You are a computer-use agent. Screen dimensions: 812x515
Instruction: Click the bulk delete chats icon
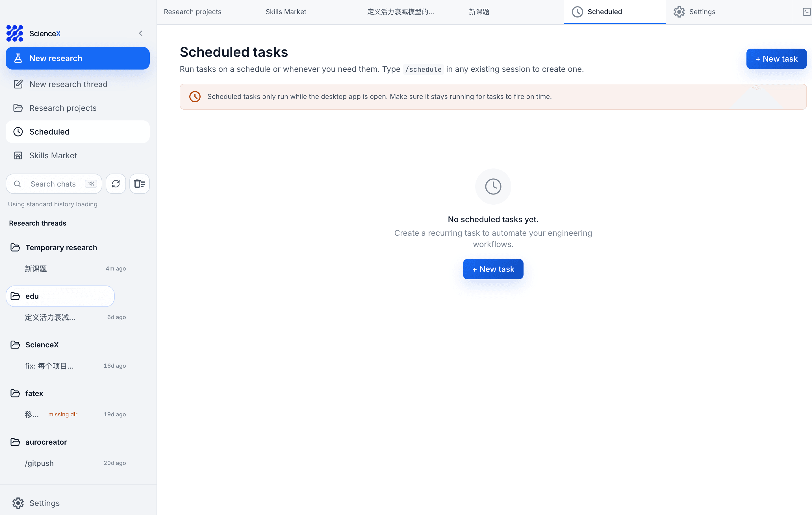(139, 184)
